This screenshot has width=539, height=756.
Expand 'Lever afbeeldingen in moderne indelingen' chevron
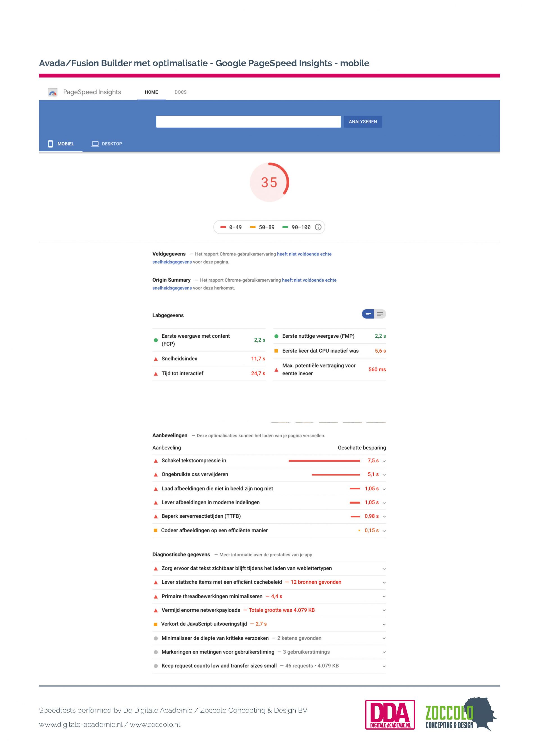point(384,503)
